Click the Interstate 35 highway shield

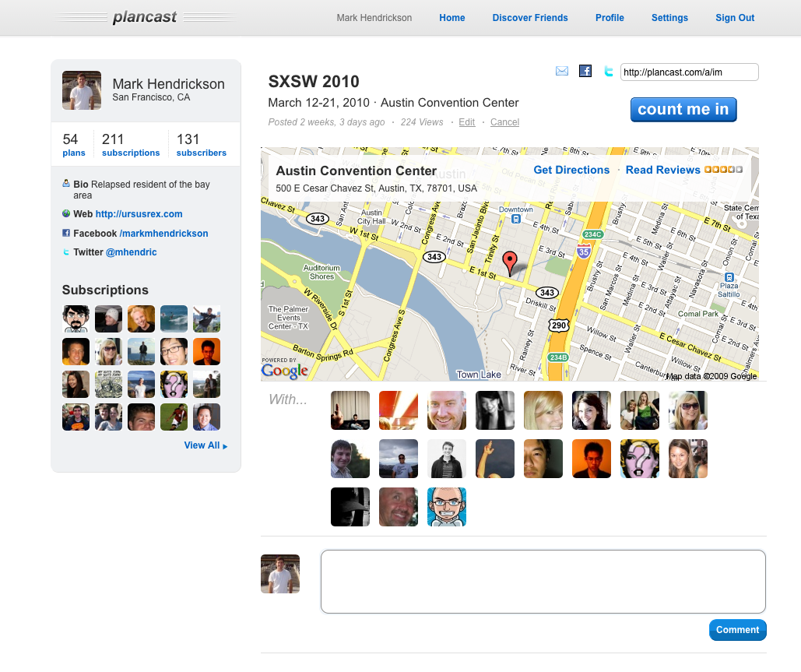coord(583,251)
